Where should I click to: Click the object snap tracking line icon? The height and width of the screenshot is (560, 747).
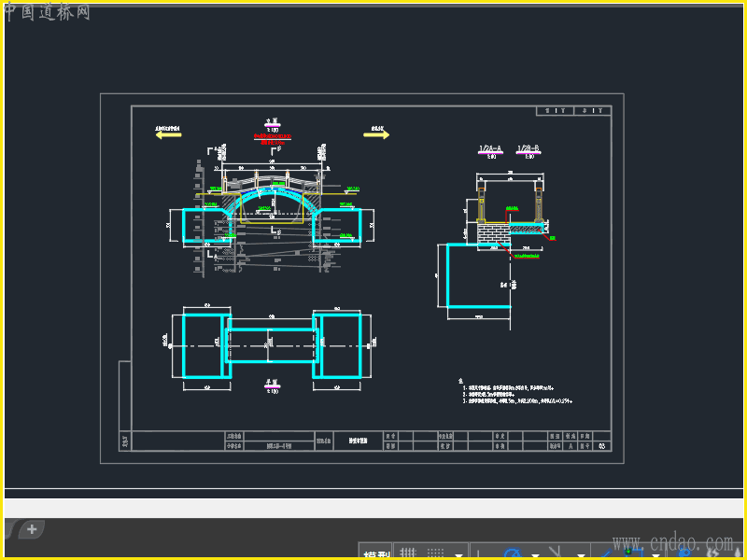(606, 553)
